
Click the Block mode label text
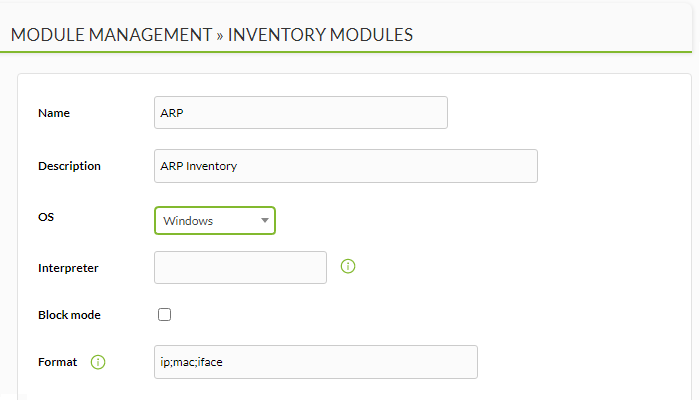[x=69, y=315]
